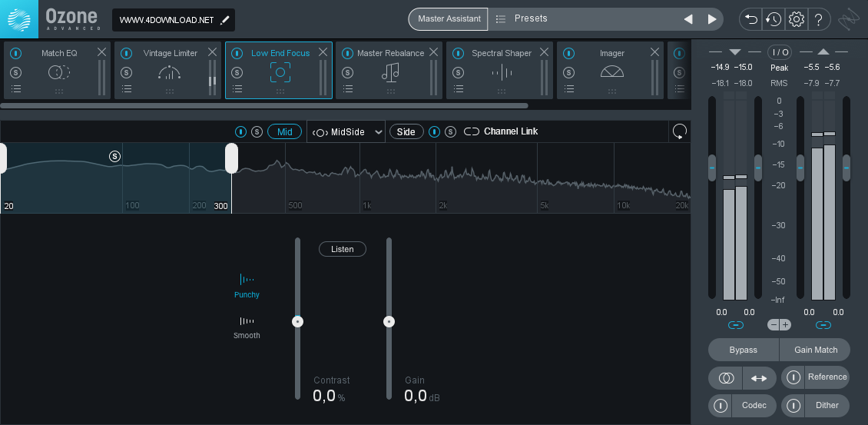The height and width of the screenshot is (425, 868).
Task: Open Imager module presets list
Action: 569,88
